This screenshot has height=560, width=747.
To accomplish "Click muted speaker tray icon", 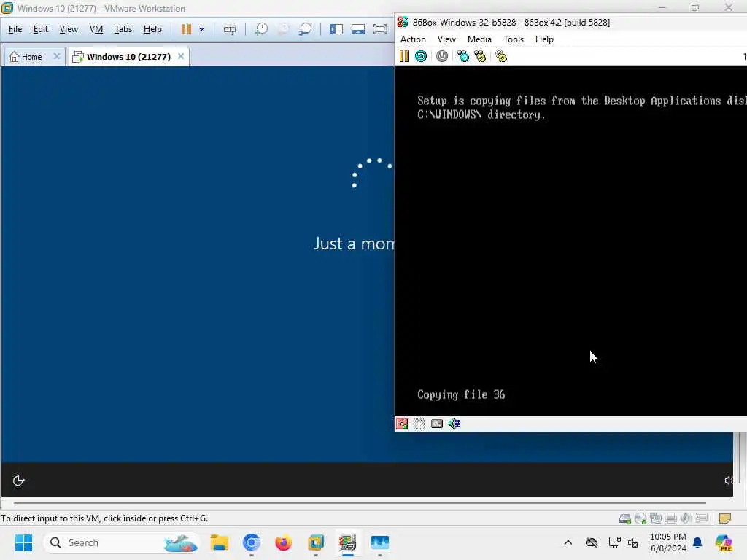I will 633,542.
